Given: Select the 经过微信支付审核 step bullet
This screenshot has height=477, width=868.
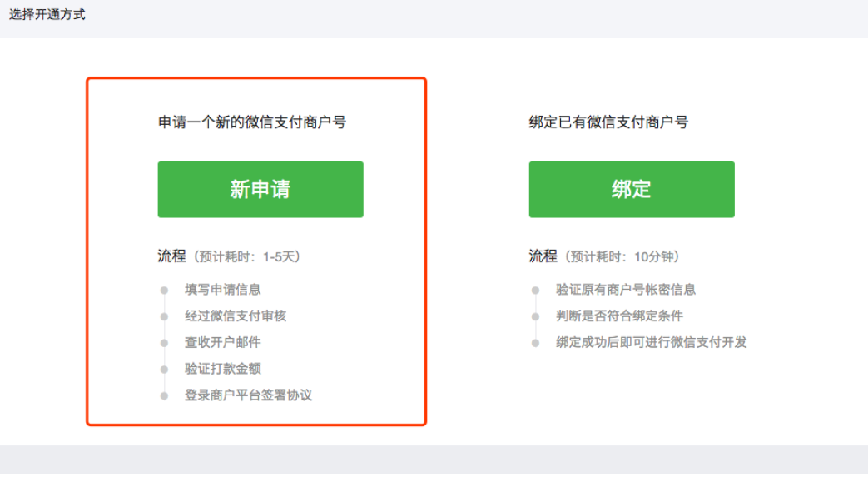Looking at the screenshot, I should point(164,316).
